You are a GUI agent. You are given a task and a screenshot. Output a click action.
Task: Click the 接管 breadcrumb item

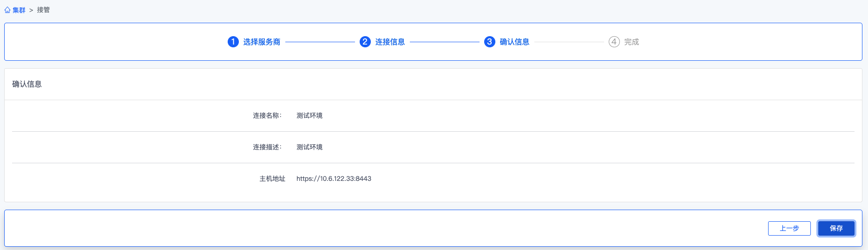[43, 10]
